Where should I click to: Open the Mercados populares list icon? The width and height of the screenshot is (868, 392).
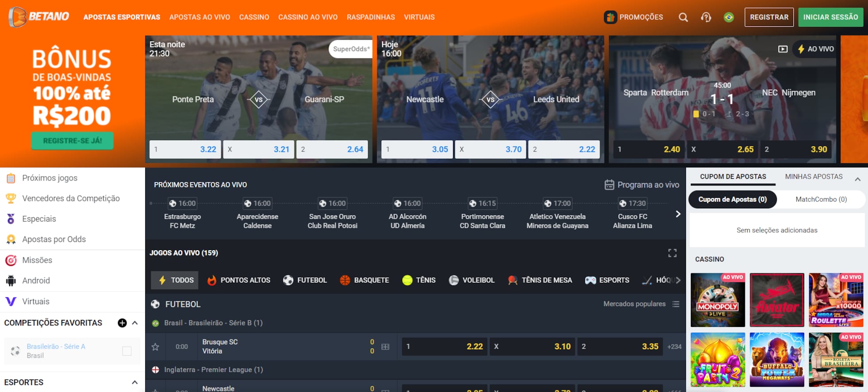click(x=676, y=304)
